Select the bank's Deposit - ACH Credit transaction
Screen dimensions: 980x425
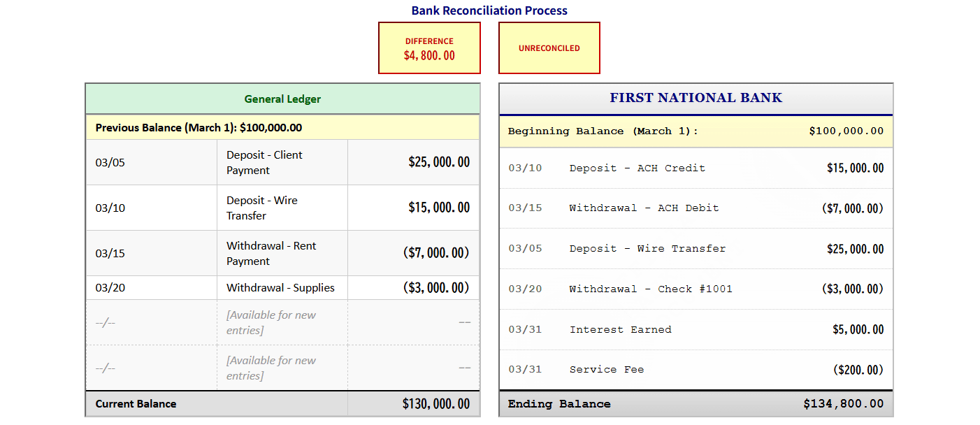(696, 168)
